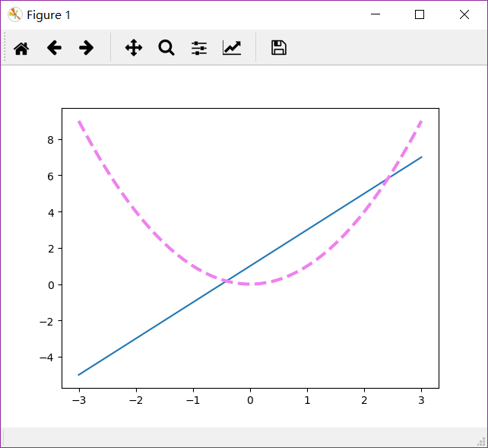The height and width of the screenshot is (448, 488).
Task: Click the y-axis tick label 4
Action: pyautogui.click(x=51, y=213)
